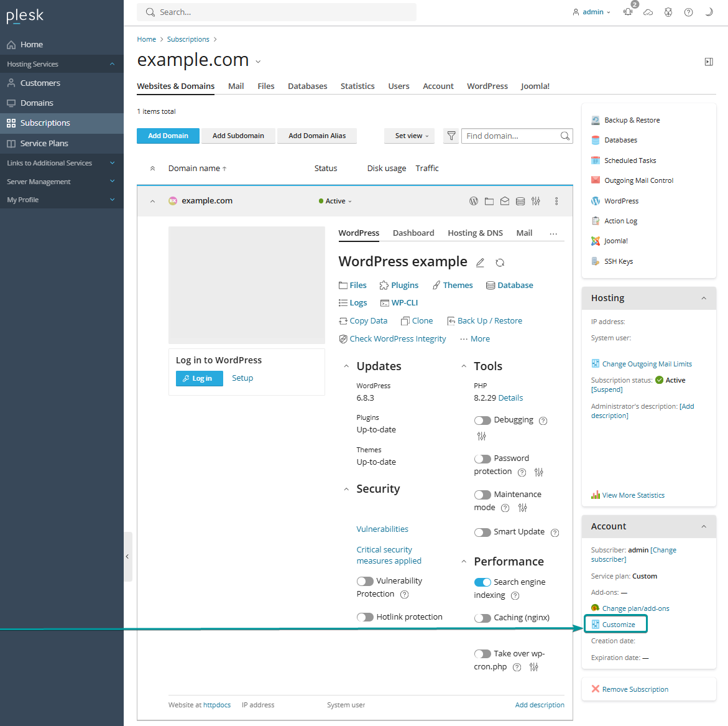Open the kebab menu in example.com row
This screenshot has width=728, height=726.
556,201
